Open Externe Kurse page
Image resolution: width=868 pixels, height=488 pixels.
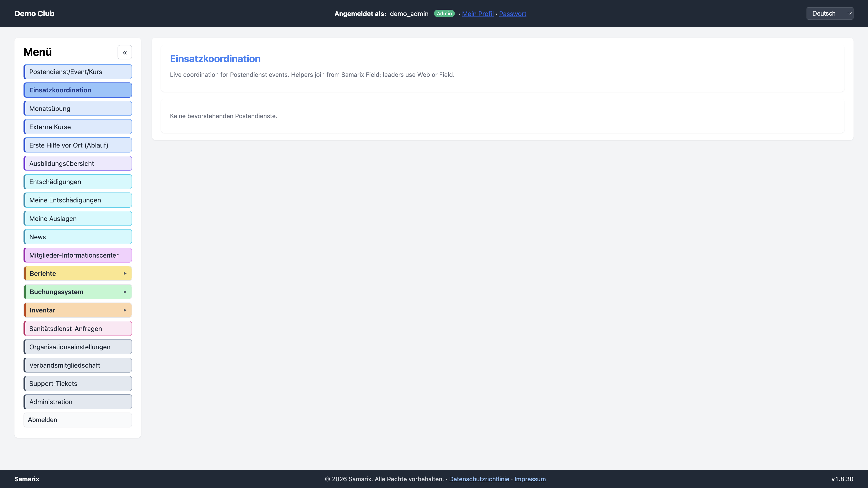pos(78,127)
